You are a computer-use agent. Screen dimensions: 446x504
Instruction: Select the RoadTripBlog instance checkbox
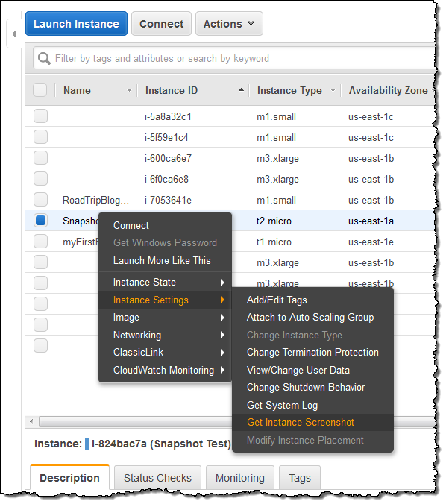(40, 200)
